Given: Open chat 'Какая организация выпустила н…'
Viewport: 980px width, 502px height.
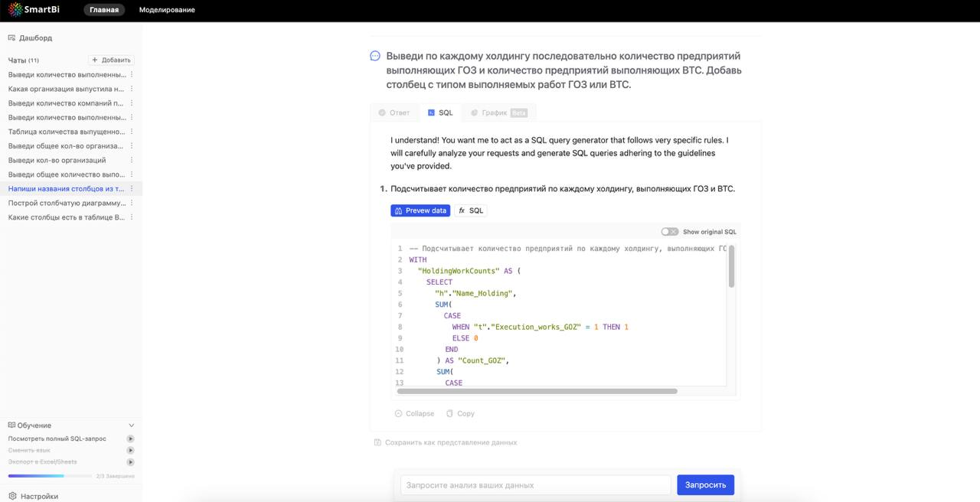Looking at the screenshot, I should [66, 89].
